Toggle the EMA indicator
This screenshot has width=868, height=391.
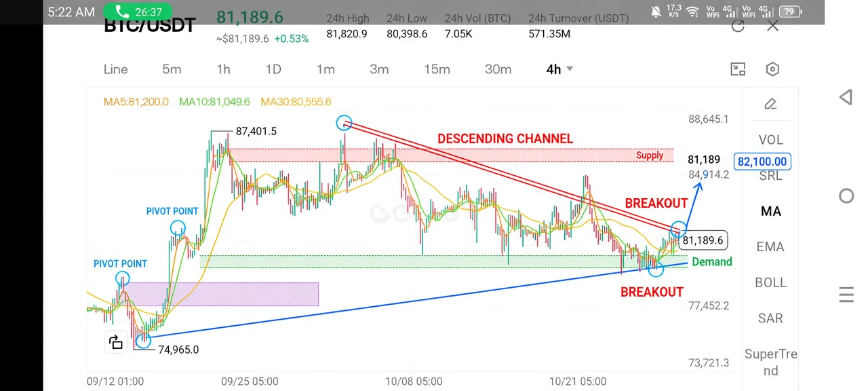pyautogui.click(x=770, y=247)
